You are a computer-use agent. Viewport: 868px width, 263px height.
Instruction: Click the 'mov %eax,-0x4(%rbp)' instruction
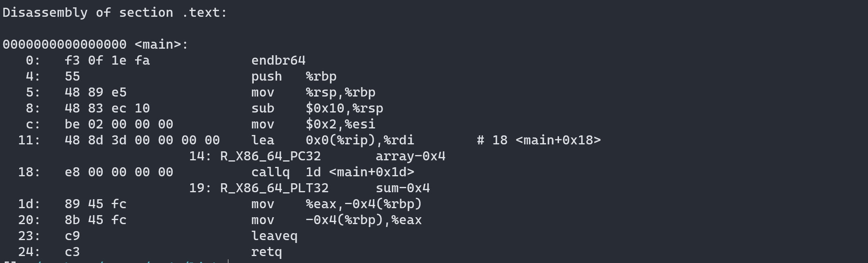pyautogui.click(x=336, y=204)
